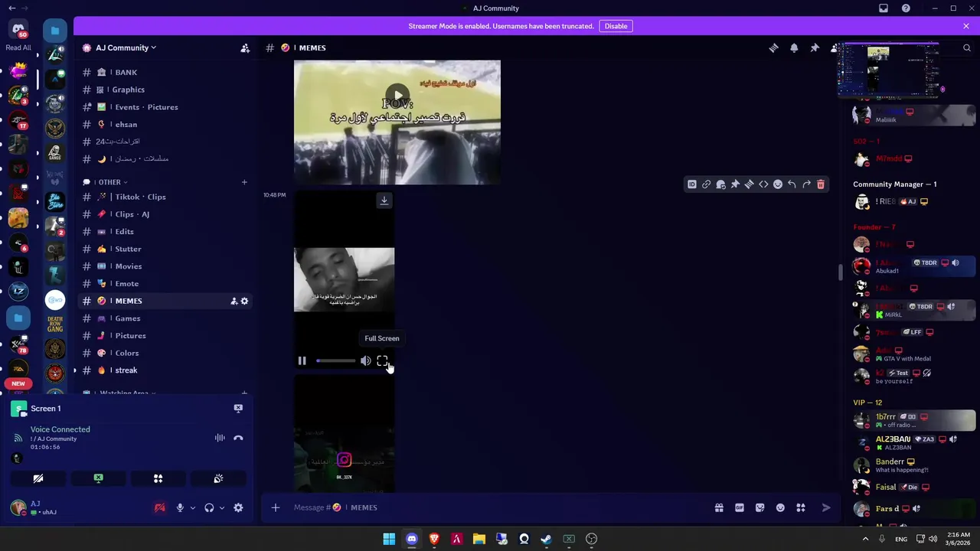Open Threads from the channel header

[773, 47]
